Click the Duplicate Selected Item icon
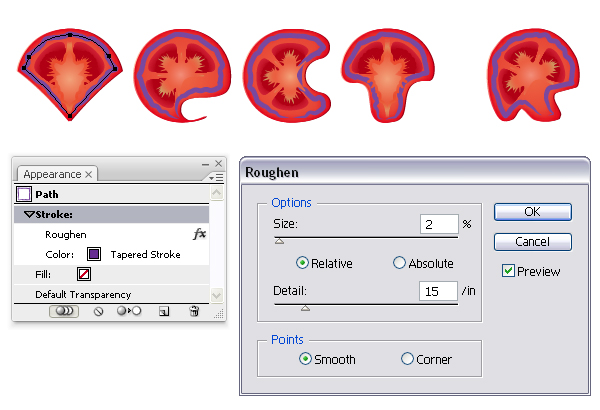This screenshot has height=410, width=600. pyautogui.click(x=164, y=311)
